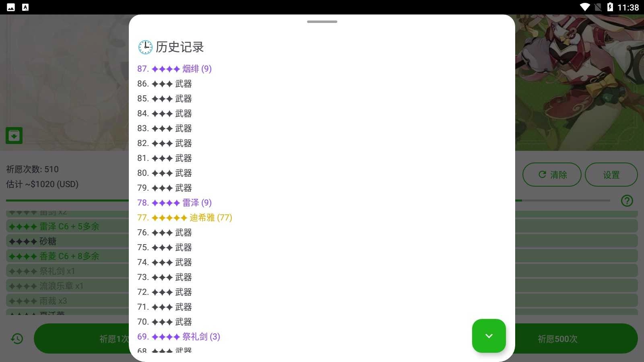Click the green archive box icon

[14, 136]
